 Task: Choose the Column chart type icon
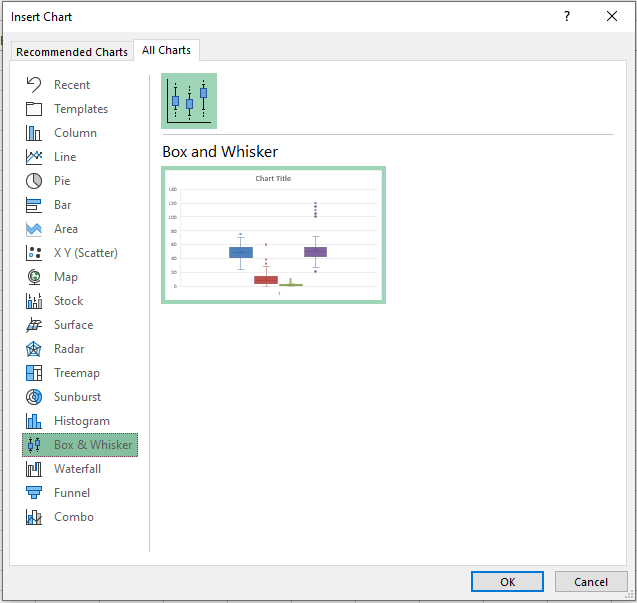click(34, 133)
